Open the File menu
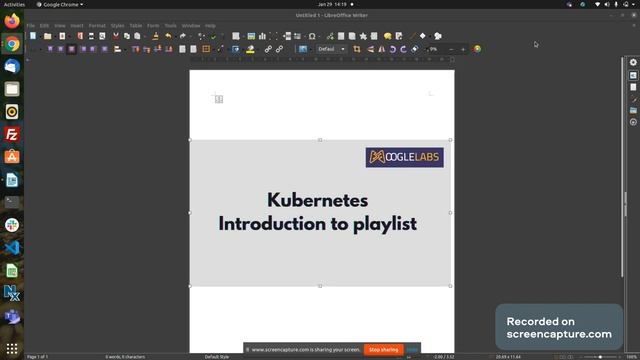 [x=31, y=25]
